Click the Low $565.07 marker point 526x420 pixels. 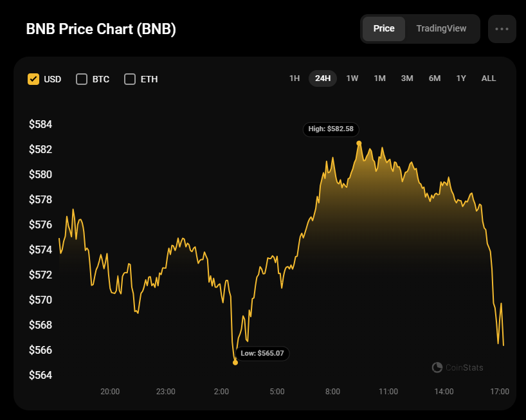[235, 363]
